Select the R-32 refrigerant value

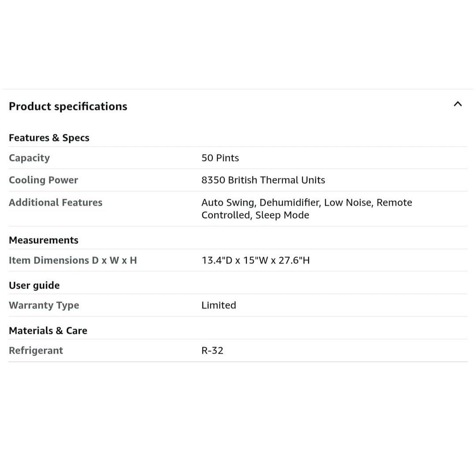point(212,351)
